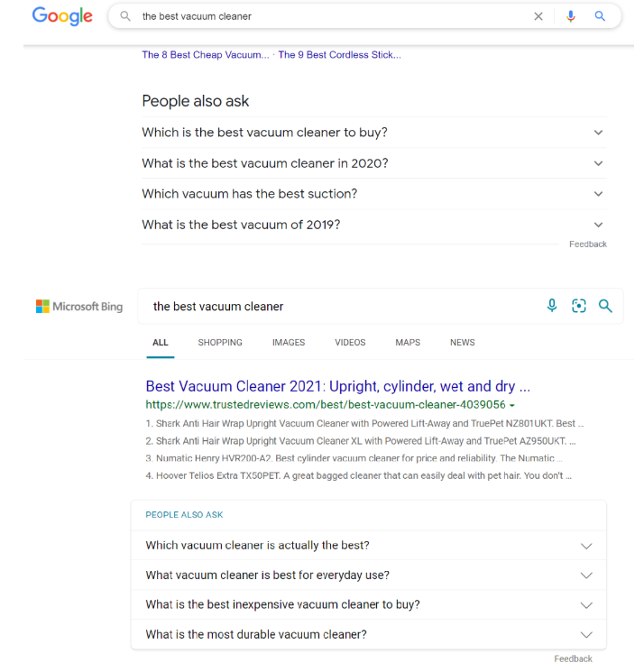Expand 'Which vacuum cleaner is actually the best?'
The width and height of the screenshot is (644, 672).
(x=369, y=545)
